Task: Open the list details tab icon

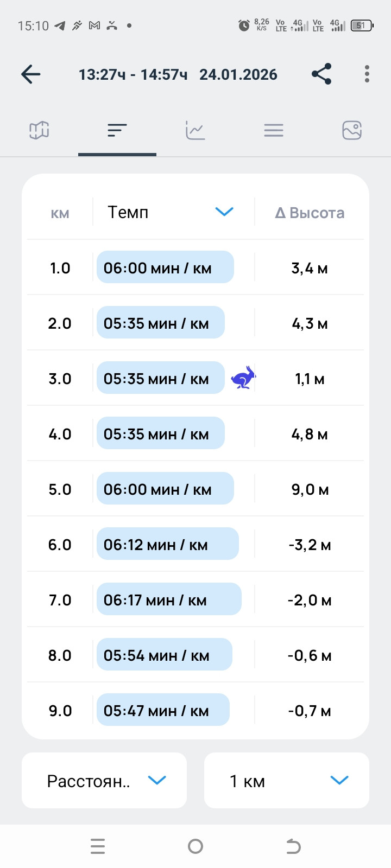Action: [274, 130]
